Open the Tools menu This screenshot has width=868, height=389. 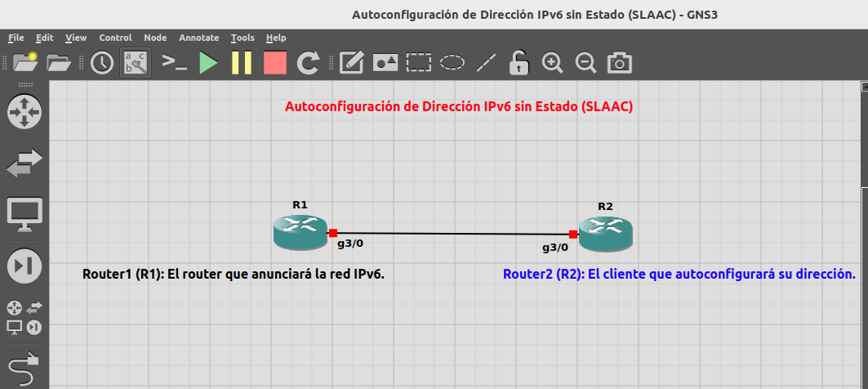tap(243, 38)
